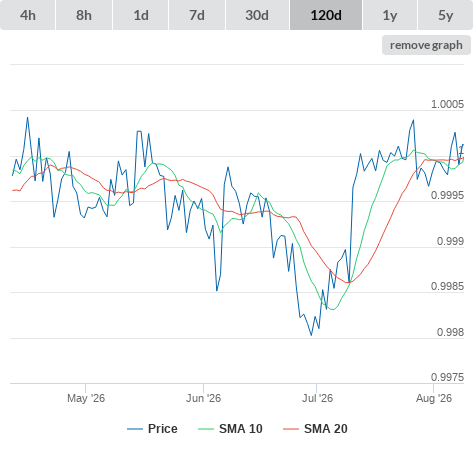Image resolution: width=474 pixels, height=455 pixels.
Task: Select the active 120d tab
Action: pos(326,15)
